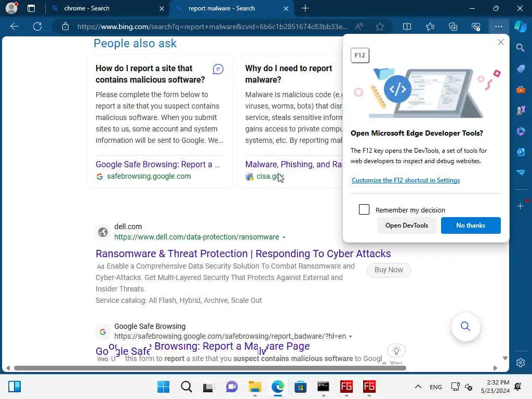Show hidden system tray icons chevron
The image size is (532, 399).
tap(418, 387)
